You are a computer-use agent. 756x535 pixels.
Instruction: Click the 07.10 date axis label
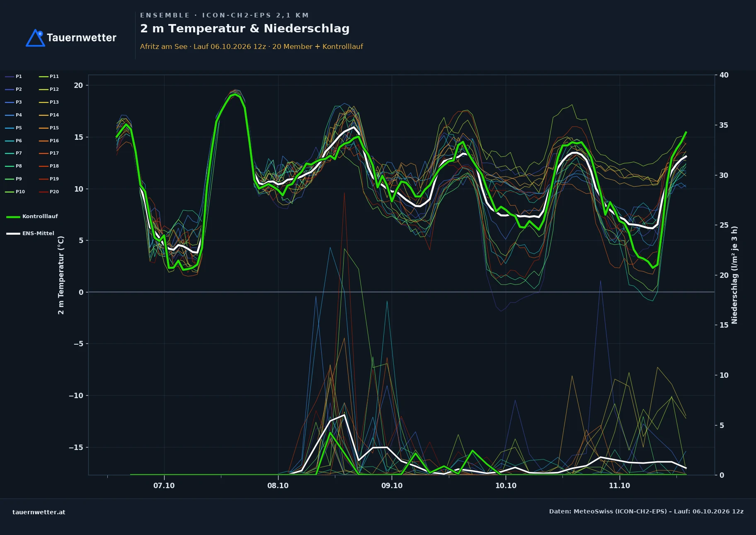[x=164, y=486]
